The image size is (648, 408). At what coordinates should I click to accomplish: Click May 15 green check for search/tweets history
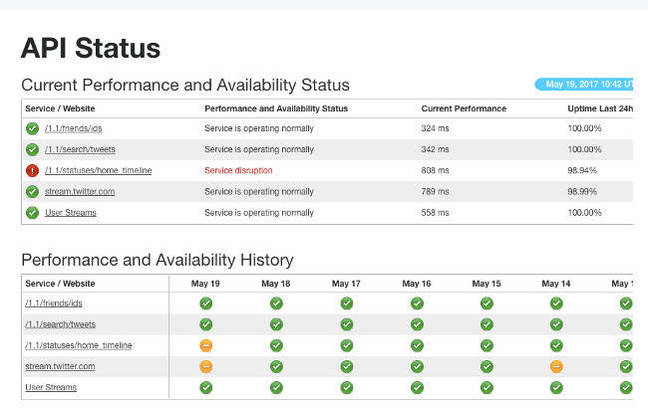point(486,324)
